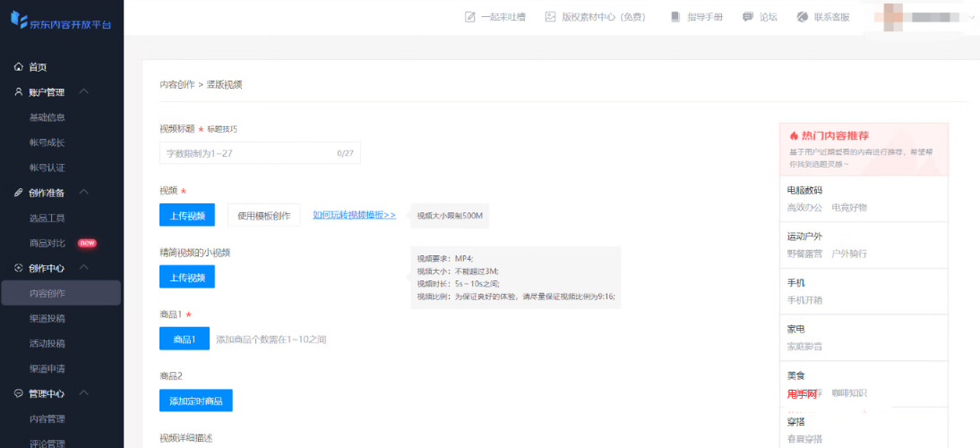The height and width of the screenshot is (448, 980).
Task: Collapse the 管理中心 section chevron
Action: [x=83, y=393]
